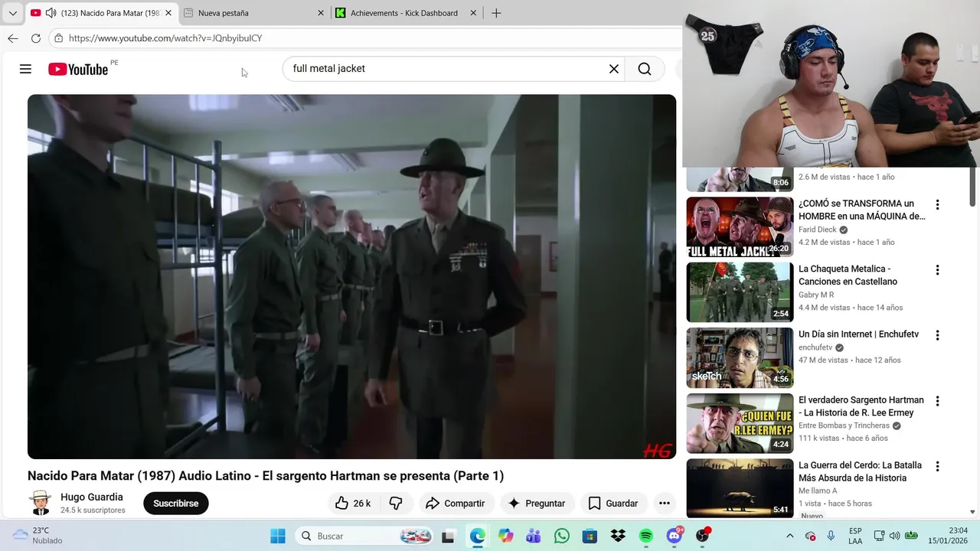Open El verdadero Sargento Hartman thumbnail

pos(740,423)
